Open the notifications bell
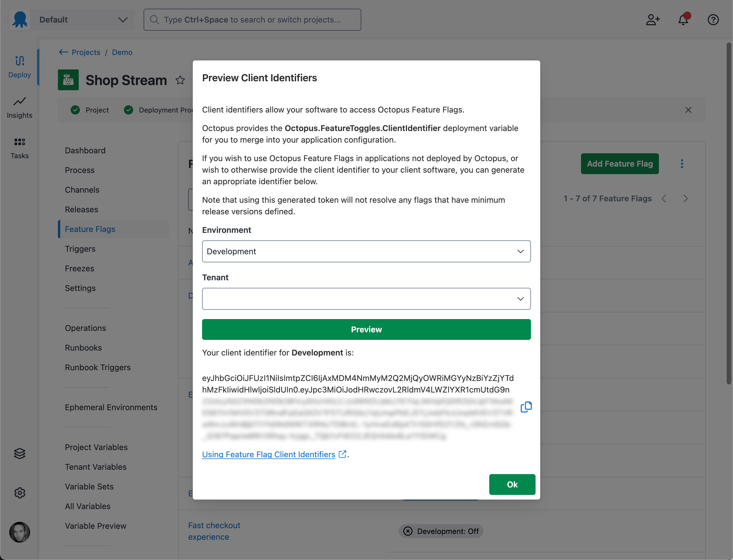Viewport: 733px width, 560px height. click(x=683, y=20)
